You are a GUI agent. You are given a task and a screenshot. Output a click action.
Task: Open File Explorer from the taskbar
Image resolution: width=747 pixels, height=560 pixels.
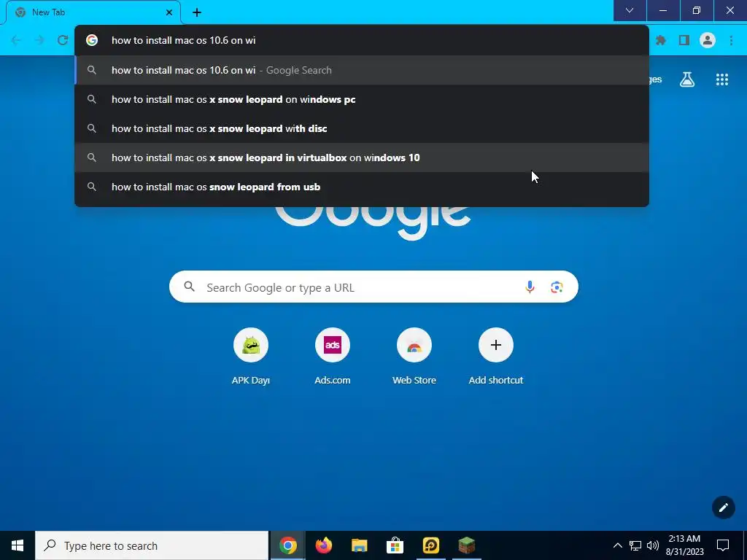point(359,545)
